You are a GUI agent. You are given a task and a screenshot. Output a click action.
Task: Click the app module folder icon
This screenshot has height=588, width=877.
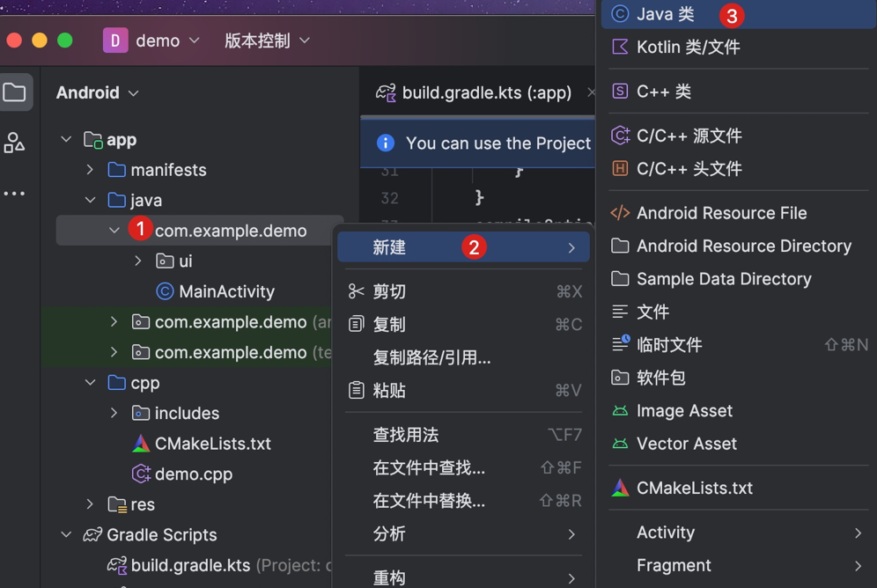coord(92,140)
